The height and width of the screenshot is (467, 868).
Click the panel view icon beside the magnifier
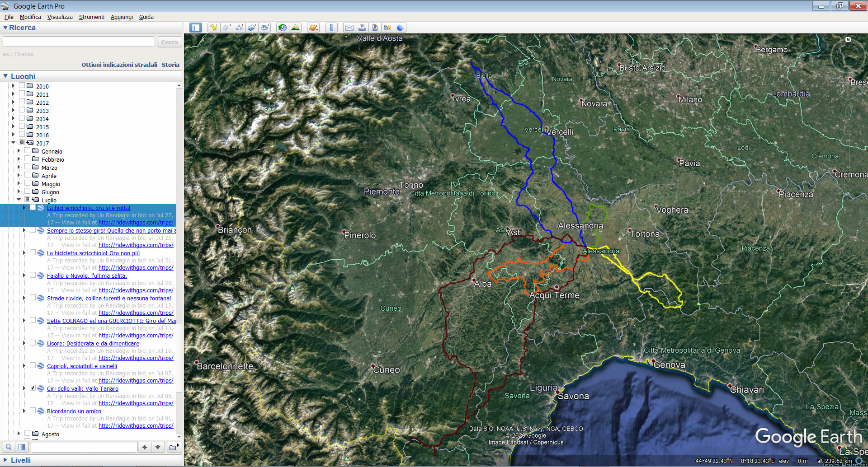pyautogui.click(x=22, y=447)
